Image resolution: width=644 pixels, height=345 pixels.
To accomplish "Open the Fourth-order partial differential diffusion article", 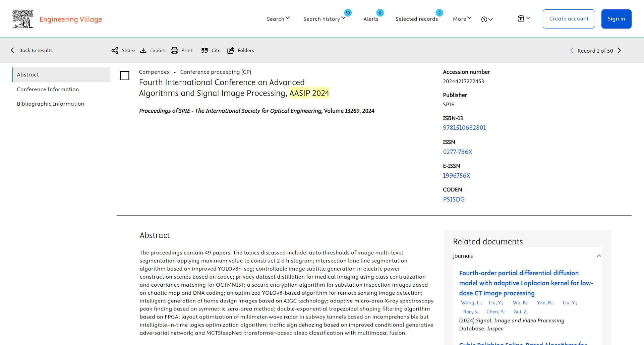I will (x=526, y=283).
